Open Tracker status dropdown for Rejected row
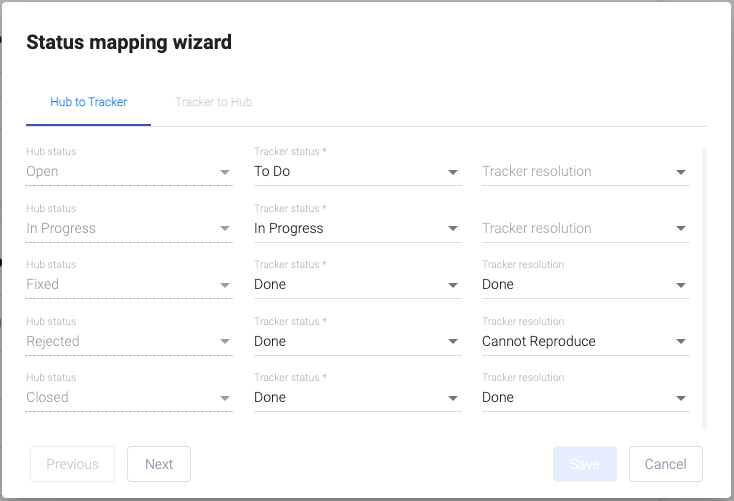 [356, 342]
